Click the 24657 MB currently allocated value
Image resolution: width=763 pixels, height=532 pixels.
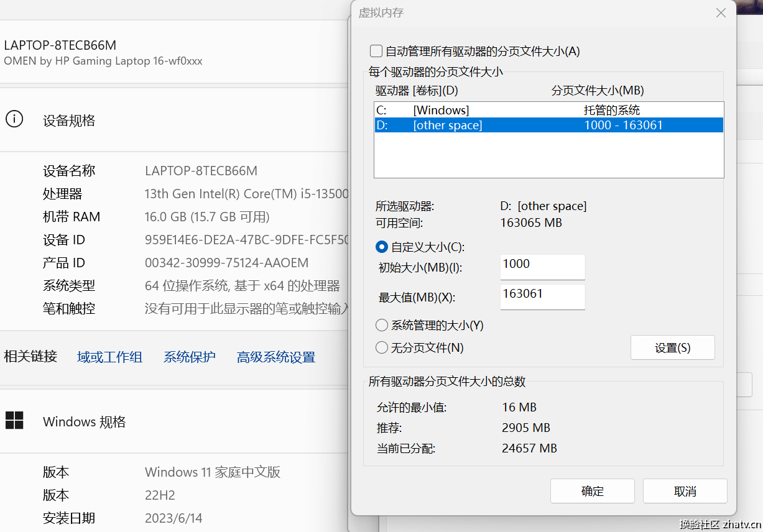pos(529,448)
